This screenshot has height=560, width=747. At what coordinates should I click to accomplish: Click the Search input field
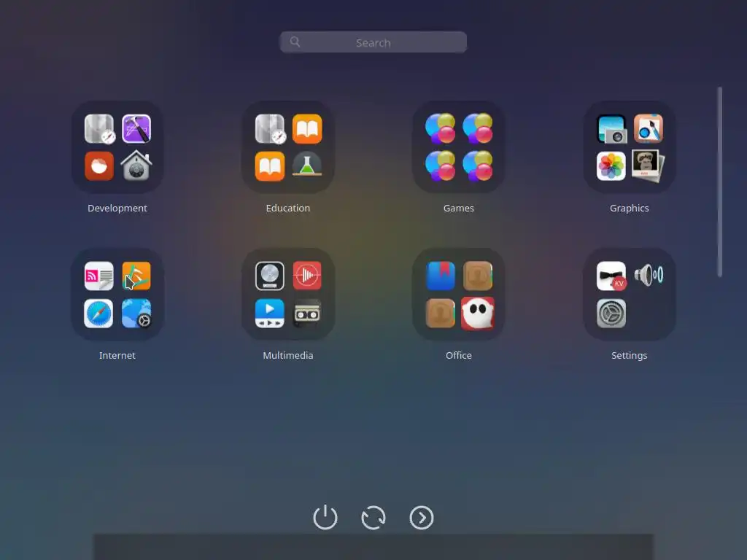pos(373,42)
